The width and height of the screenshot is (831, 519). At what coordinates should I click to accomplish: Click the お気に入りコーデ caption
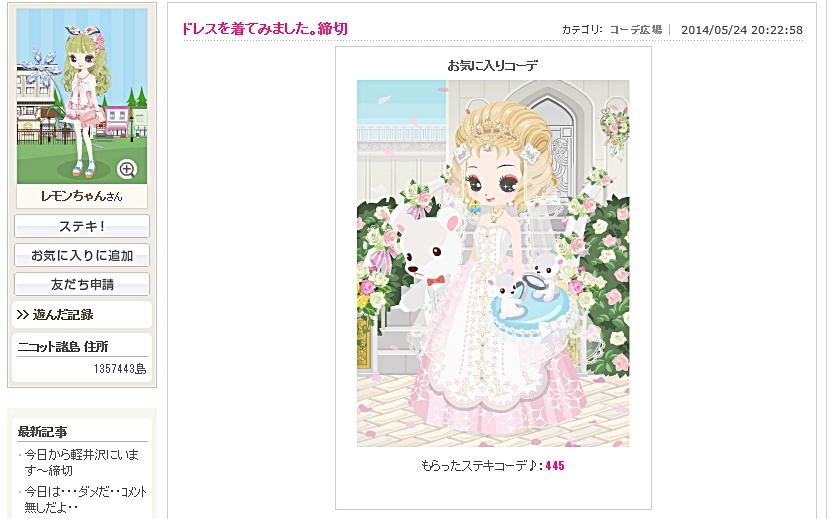[x=493, y=66]
